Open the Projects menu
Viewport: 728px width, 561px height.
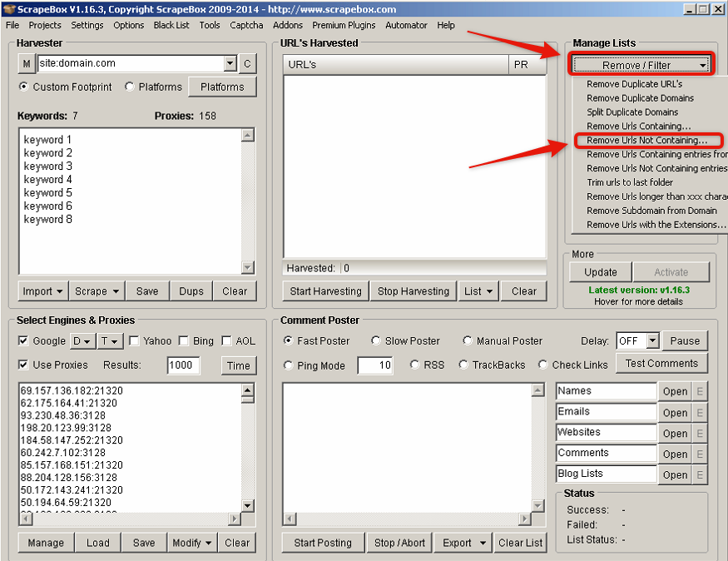point(45,25)
